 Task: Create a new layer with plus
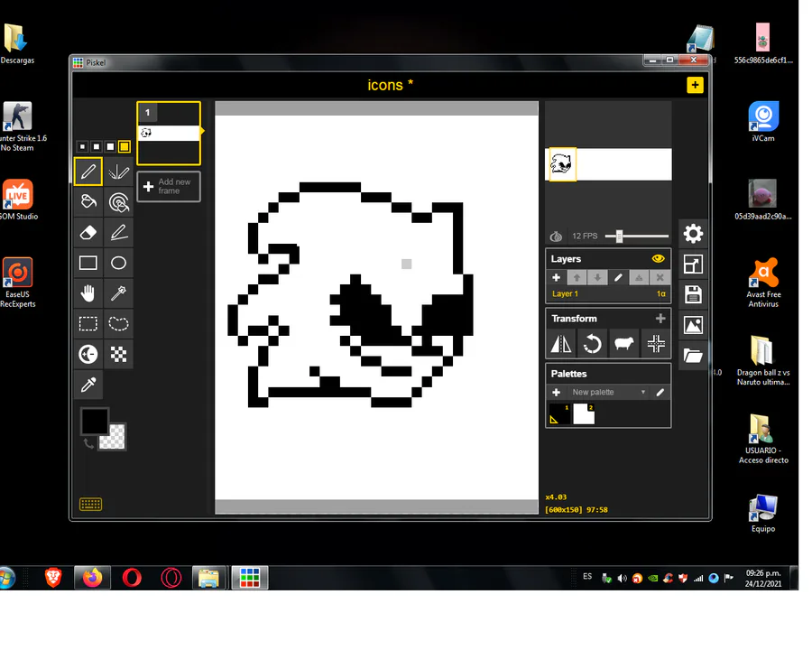[x=556, y=278]
